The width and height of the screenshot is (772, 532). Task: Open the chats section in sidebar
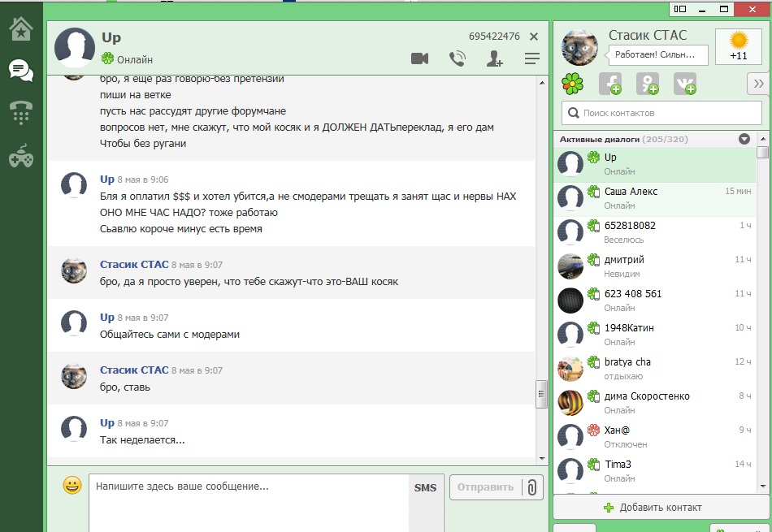(x=21, y=71)
